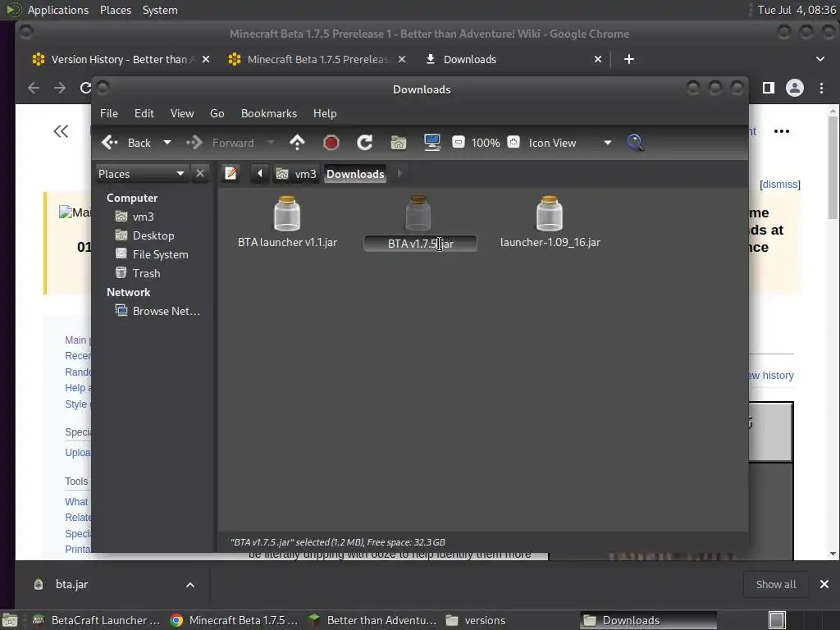Open the File menu

tap(109, 113)
